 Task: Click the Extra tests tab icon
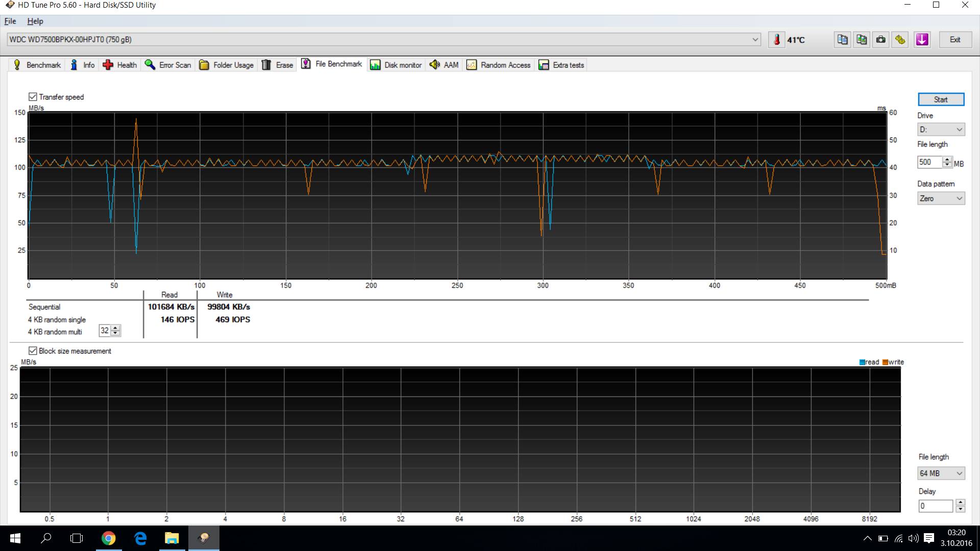coord(544,65)
